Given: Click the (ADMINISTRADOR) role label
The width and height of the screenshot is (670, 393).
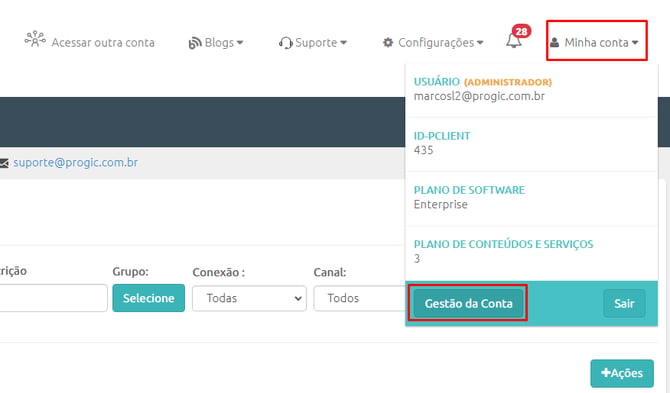Looking at the screenshot, I should [508, 82].
